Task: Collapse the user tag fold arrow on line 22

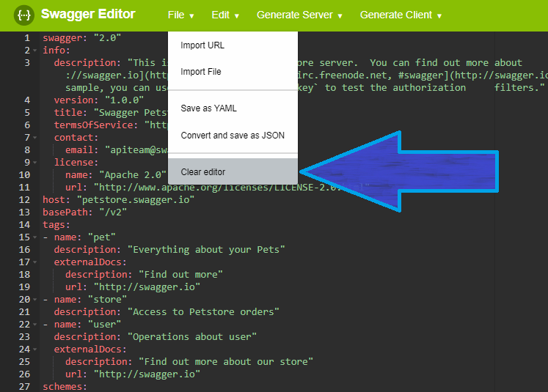Action: coord(35,325)
